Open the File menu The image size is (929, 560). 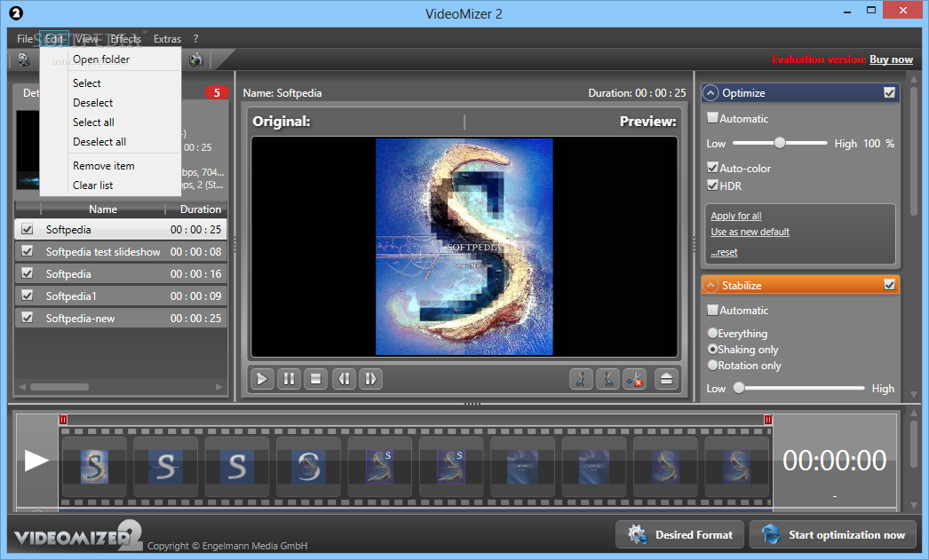tap(25, 39)
